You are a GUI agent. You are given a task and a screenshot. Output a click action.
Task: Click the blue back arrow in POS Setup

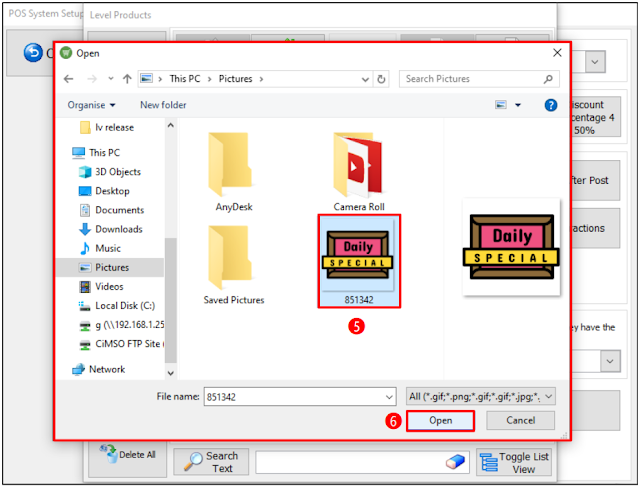point(33,53)
